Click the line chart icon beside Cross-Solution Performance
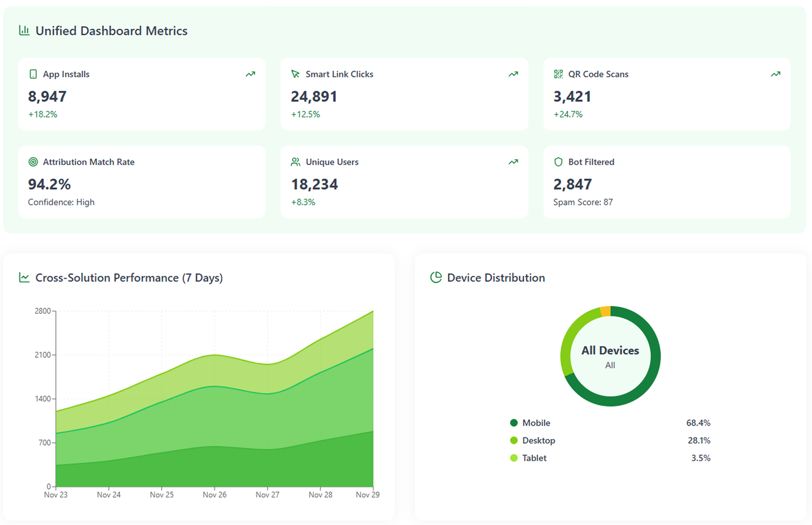812x525 pixels. (24, 278)
